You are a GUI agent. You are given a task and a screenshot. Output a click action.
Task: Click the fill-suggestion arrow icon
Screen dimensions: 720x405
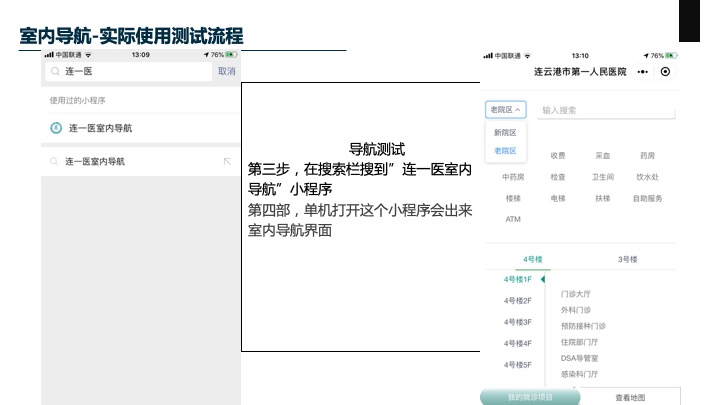(227, 161)
